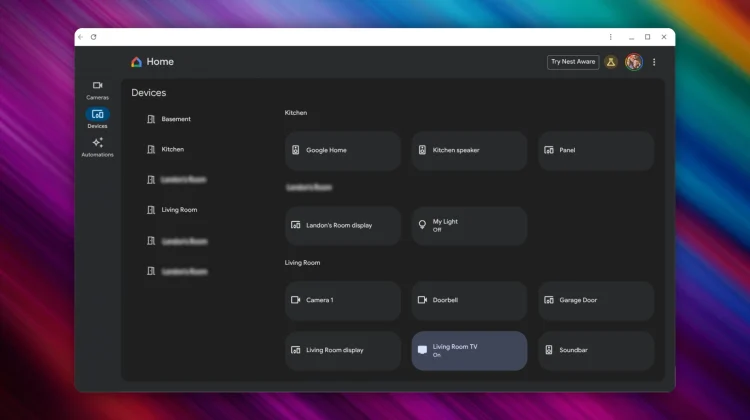Screen dimensions: 750x420
Task: Open the Garage Door device tile
Action: pos(596,300)
